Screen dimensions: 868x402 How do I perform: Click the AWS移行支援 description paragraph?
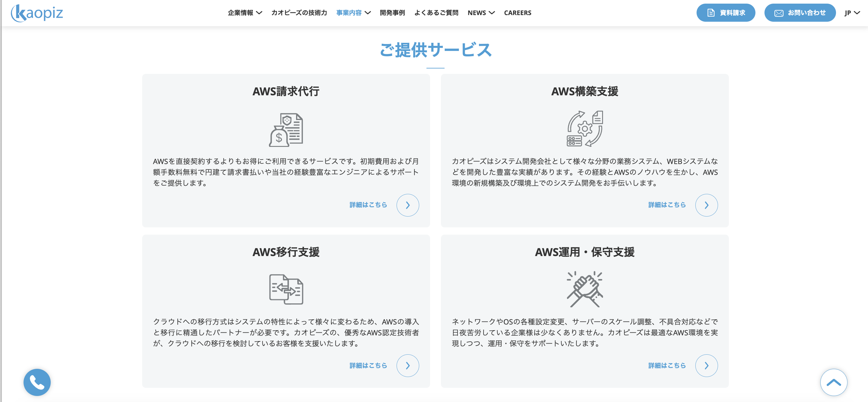[286, 332]
